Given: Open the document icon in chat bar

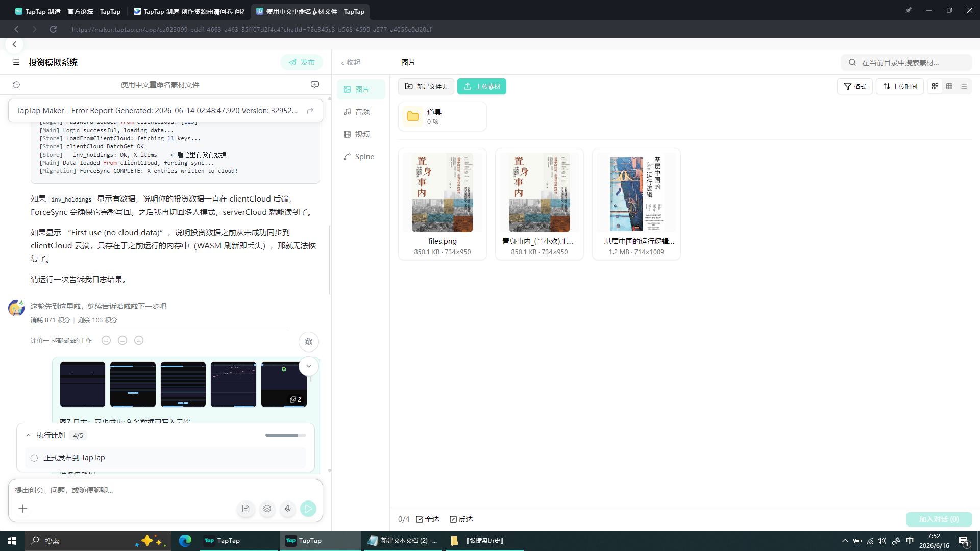Looking at the screenshot, I should tap(246, 509).
